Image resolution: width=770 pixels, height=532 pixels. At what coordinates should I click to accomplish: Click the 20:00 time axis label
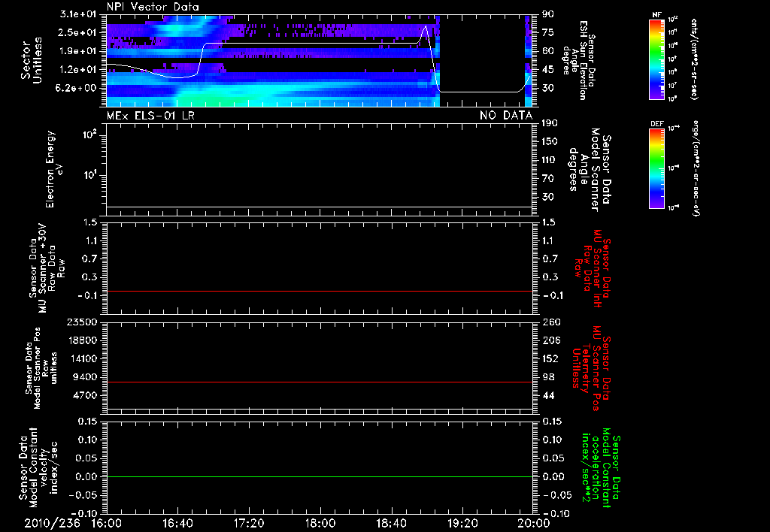[x=534, y=524]
